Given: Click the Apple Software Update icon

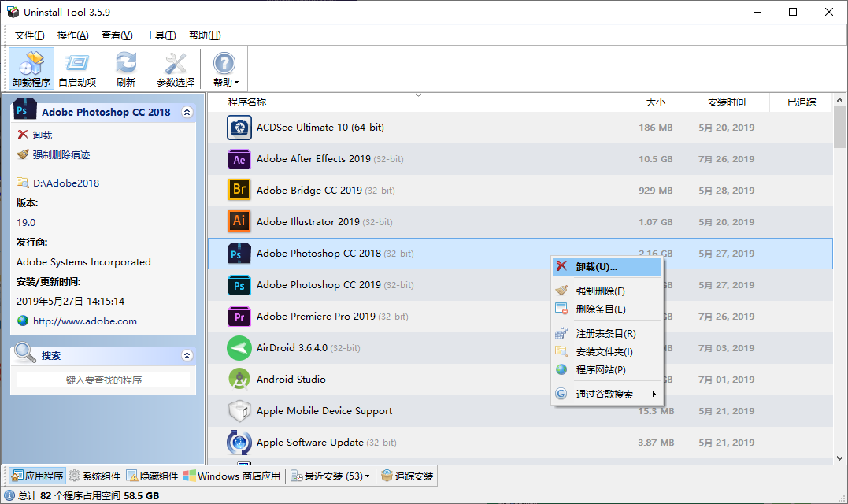Looking at the screenshot, I should coord(239,443).
